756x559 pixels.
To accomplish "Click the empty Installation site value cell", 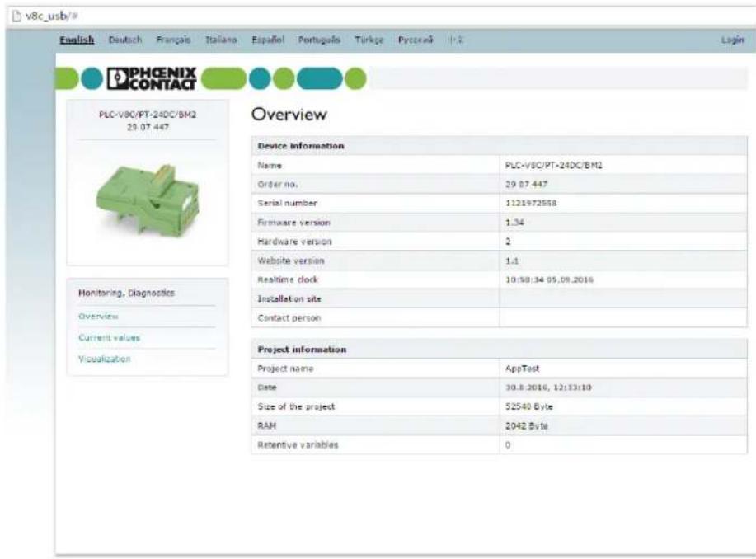I will coord(623,298).
